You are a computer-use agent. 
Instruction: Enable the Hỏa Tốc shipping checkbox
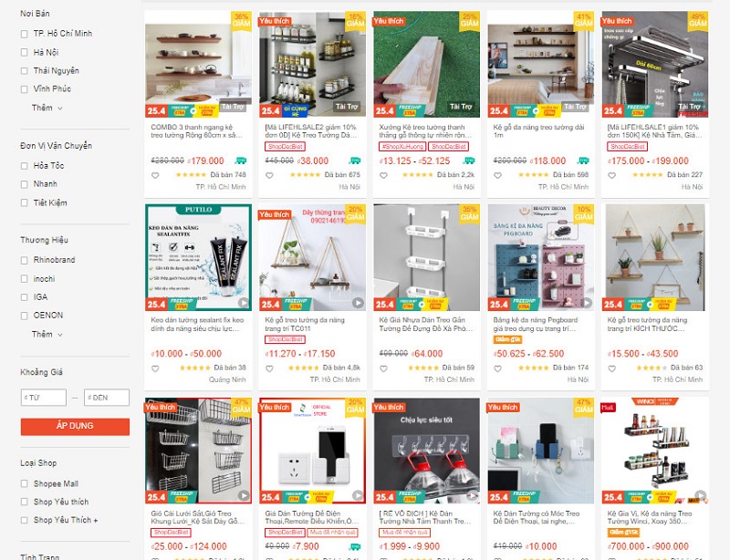pos(25,166)
